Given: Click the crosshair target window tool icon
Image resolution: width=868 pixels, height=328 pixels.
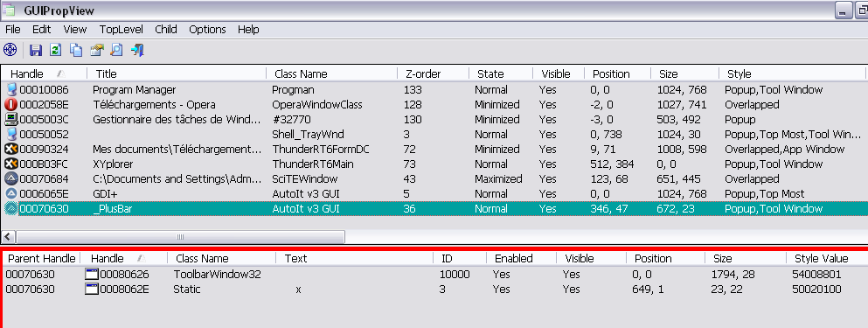Looking at the screenshot, I should click(x=10, y=51).
